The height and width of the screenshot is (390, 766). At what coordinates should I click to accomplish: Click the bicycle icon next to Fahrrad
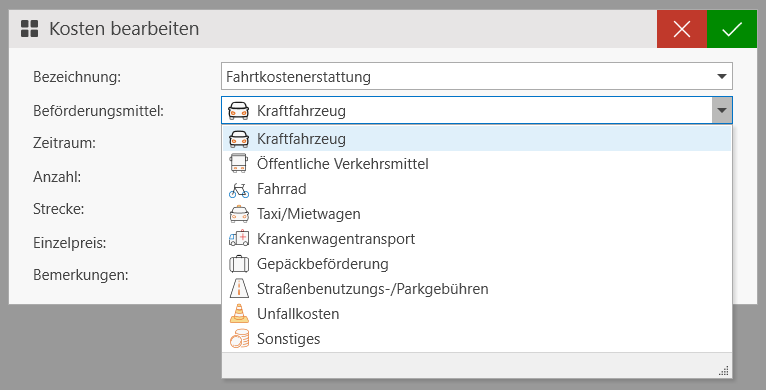(x=239, y=189)
